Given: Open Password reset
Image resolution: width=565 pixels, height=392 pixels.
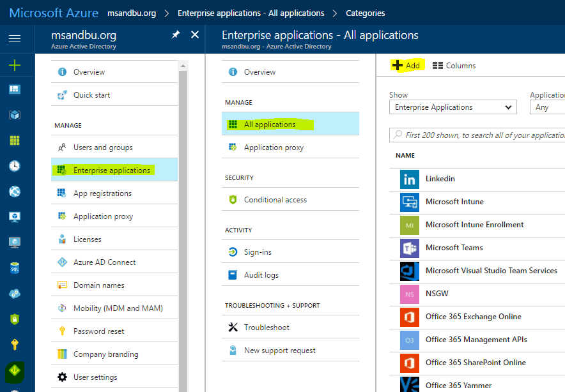Looking at the screenshot, I should click(x=114, y=331).
